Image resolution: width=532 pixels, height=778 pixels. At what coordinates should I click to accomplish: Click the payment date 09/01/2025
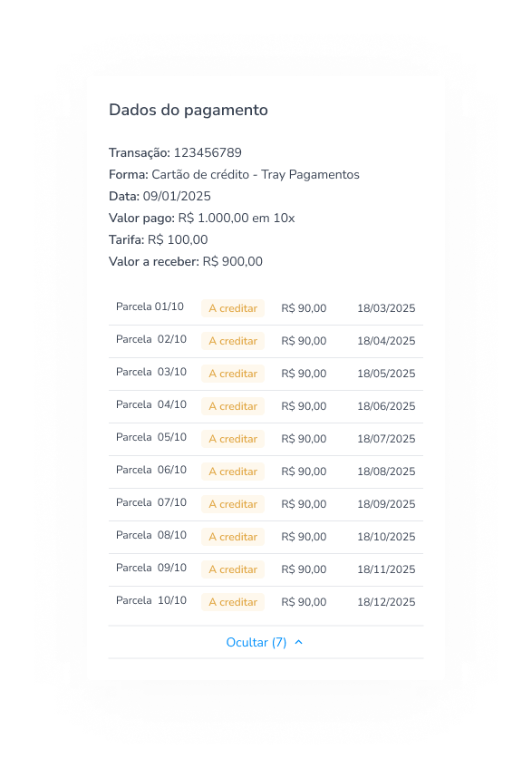click(177, 196)
